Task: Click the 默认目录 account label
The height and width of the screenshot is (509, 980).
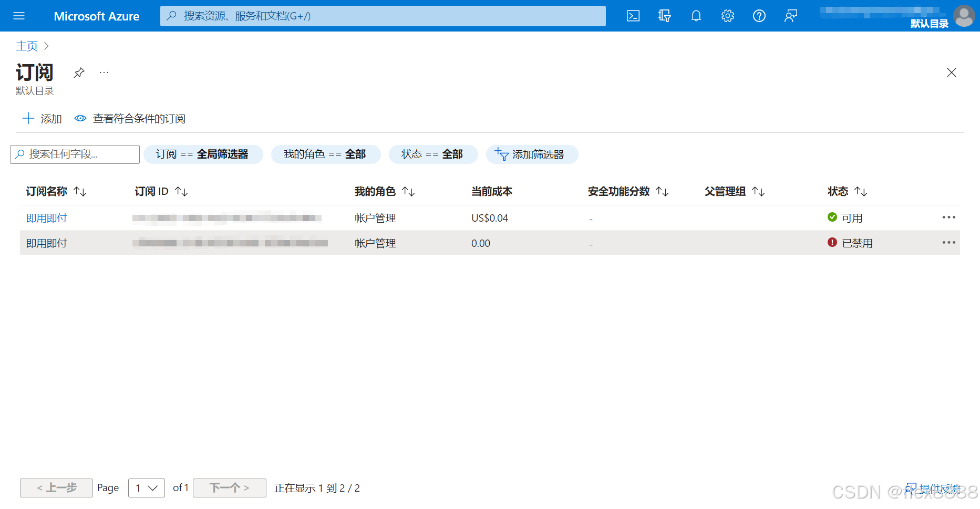Action: click(930, 24)
